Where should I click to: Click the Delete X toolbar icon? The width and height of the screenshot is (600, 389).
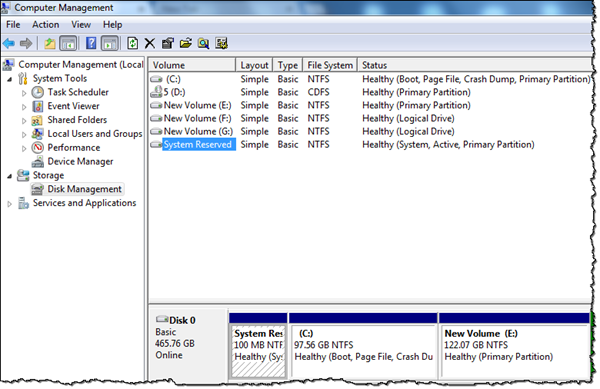tap(150, 43)
